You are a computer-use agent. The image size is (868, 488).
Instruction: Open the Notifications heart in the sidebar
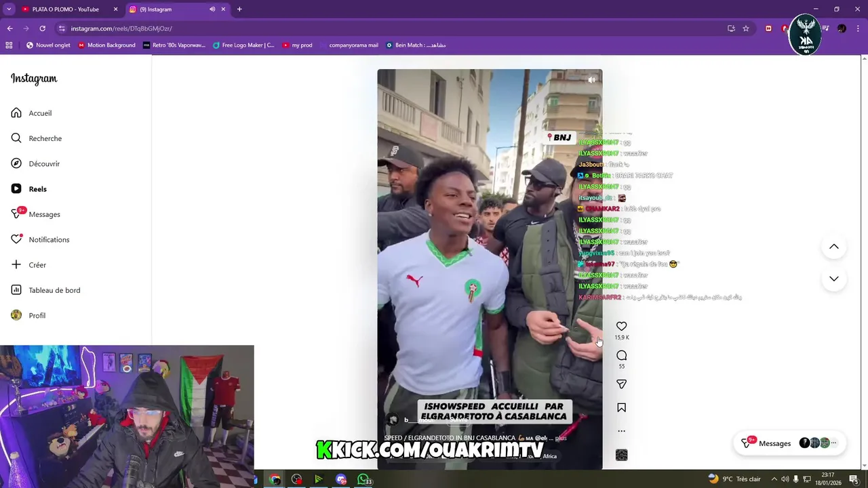[x=40, y=239]
